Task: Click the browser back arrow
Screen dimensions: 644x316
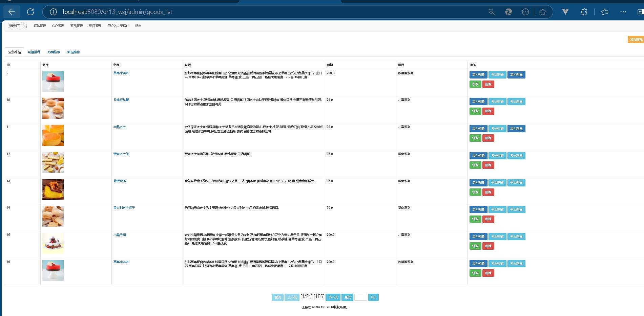Action: tap(12, 12)
